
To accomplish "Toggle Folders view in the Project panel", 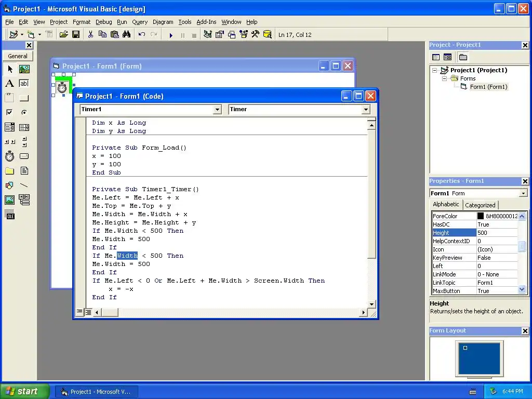I will point(463,57).
